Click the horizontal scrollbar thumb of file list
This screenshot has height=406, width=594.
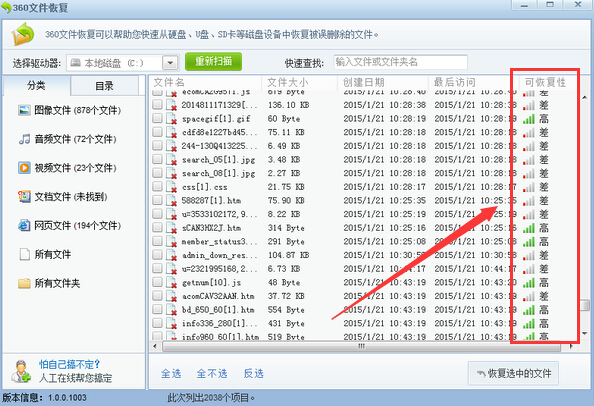(361, 347)
